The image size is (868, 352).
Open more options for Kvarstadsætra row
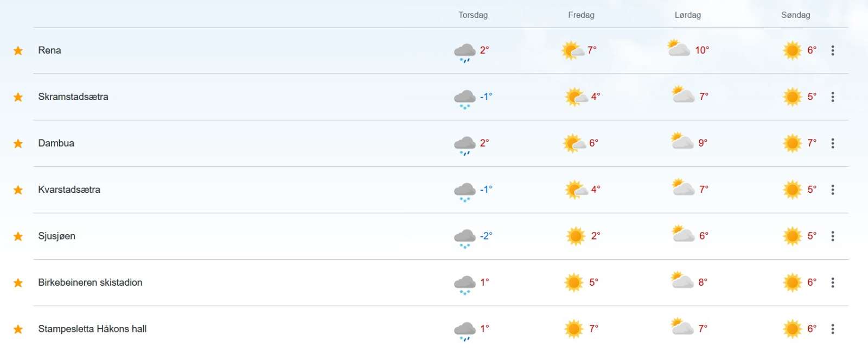pyautogui.click(x=833, y=190)
